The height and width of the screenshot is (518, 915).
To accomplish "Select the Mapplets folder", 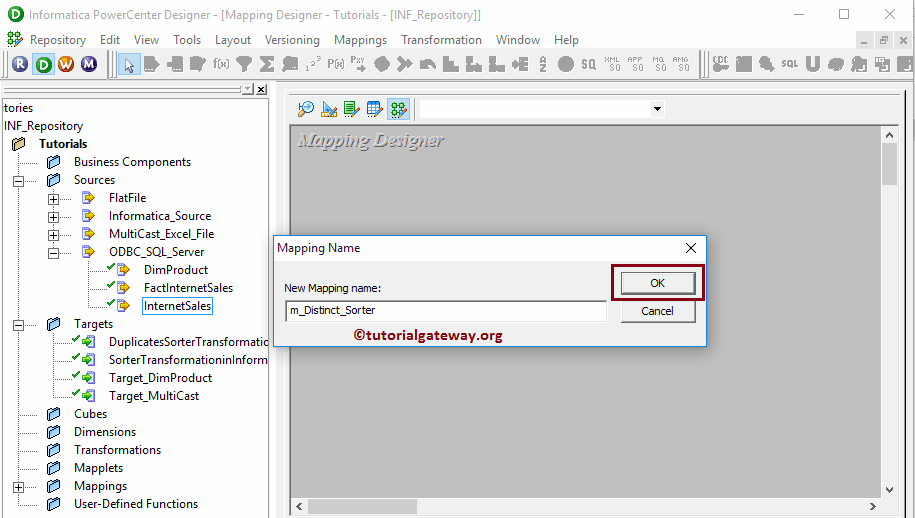I will pos(98,468).
